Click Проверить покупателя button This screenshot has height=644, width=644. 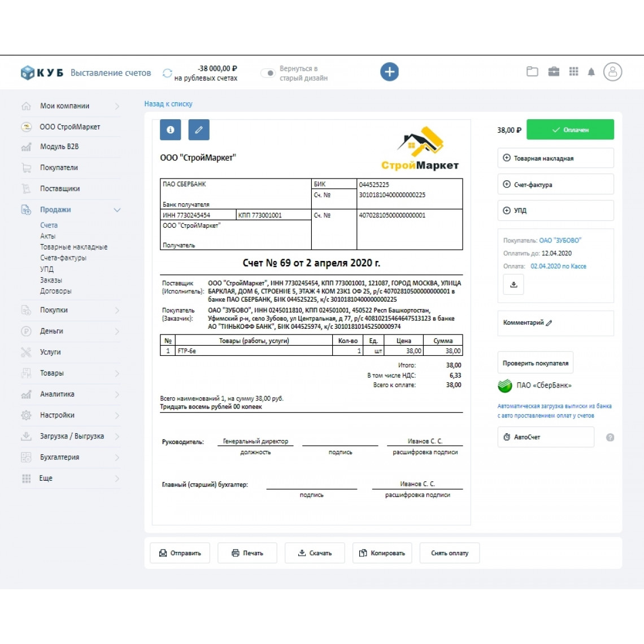(x=535, y=363)
